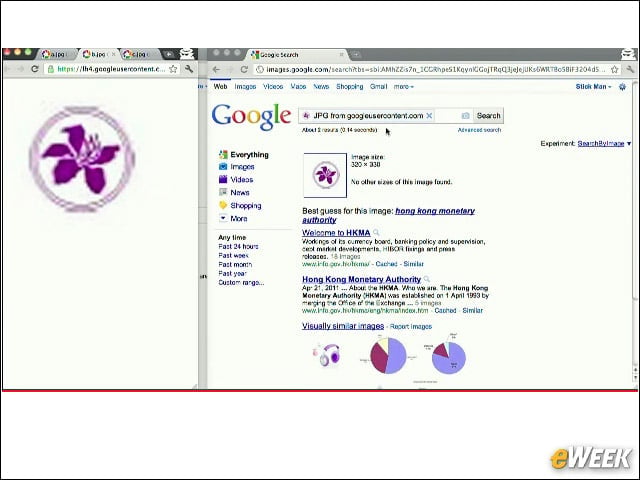Viewport: 640px width, 480px height.
Task: Open Similar link for Welcome to HKMA
Action: click(413, 264)
